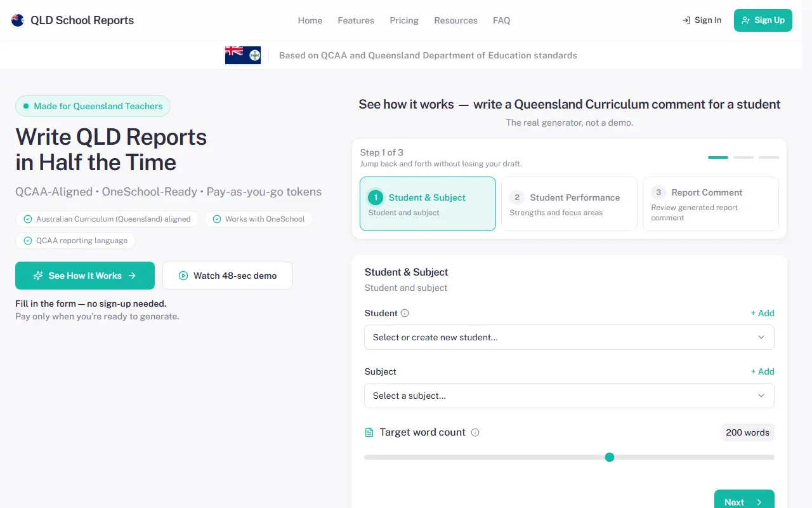Select the Student & Subject step tab
This screenshot has width=812, height=508.
coord(428,204)
